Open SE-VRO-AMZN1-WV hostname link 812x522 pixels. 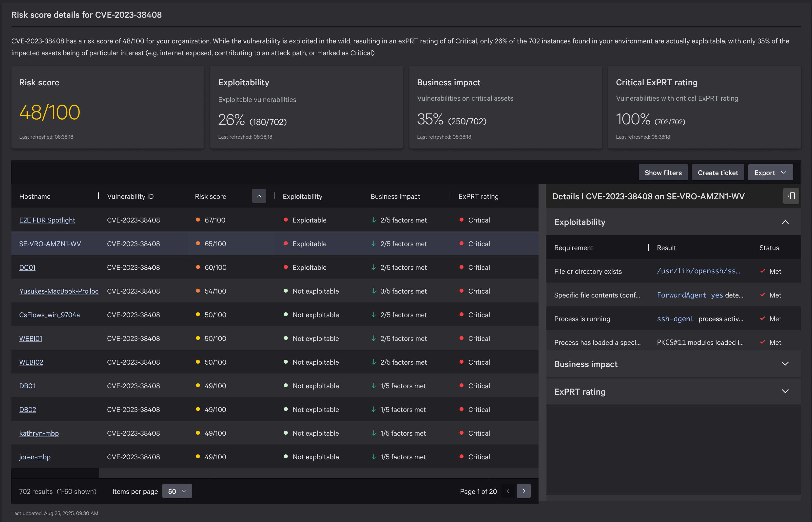[x=50, y=244]
